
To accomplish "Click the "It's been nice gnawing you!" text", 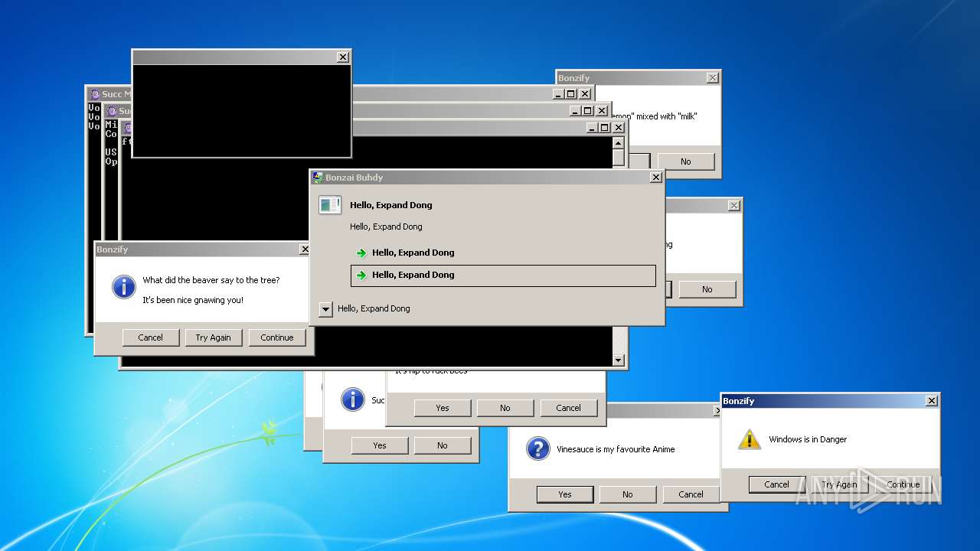I will click(193, 300).
